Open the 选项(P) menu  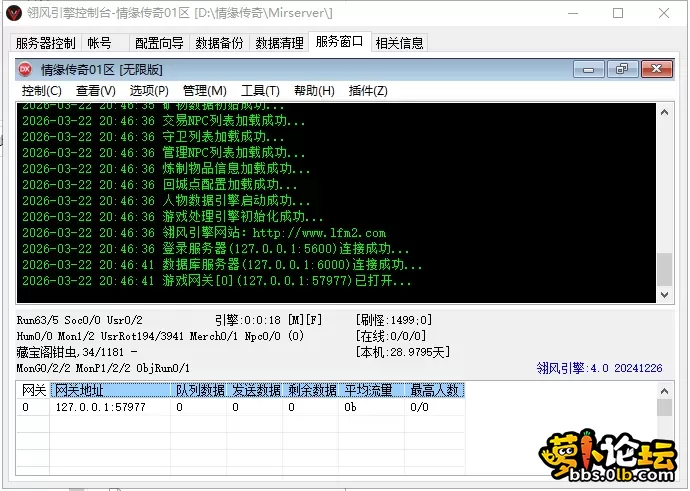pyautogui.click(x=149, y=91)
